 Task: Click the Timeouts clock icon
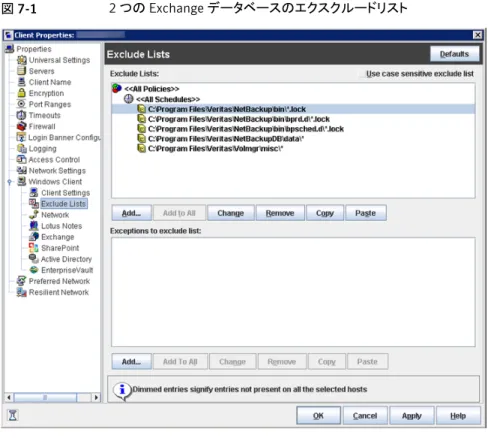[x=22, y=115]
